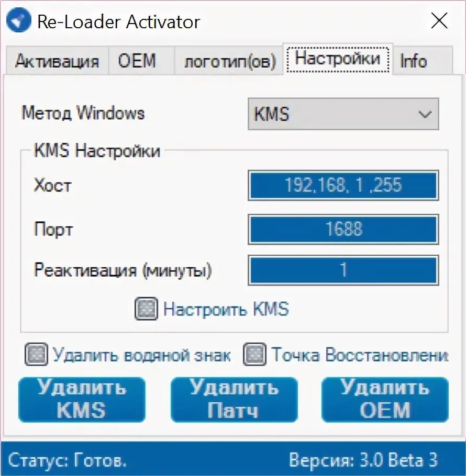Click the KMS Настройки group title
This screenshot has width=466, height=476.
click(97, 150)
